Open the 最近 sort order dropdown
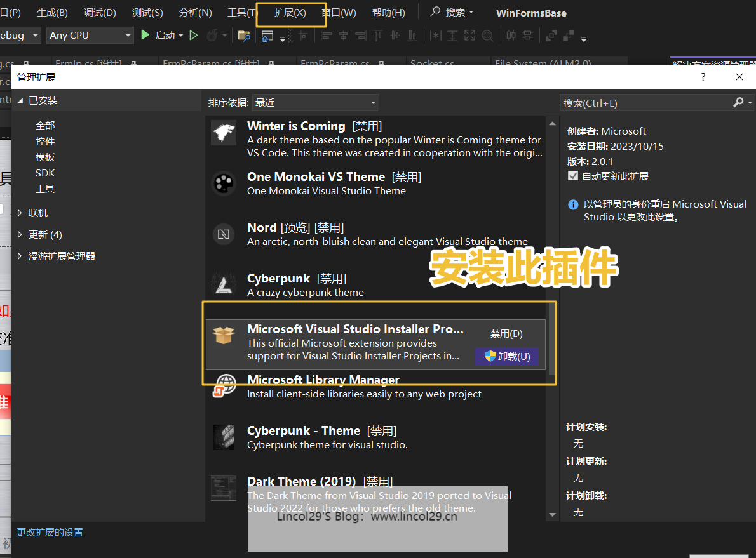 (x=316, y=102)
